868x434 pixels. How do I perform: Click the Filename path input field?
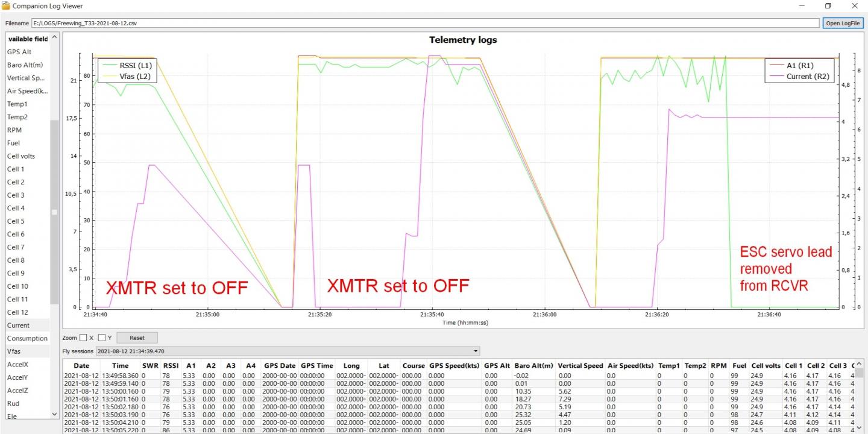coord(426,24)
